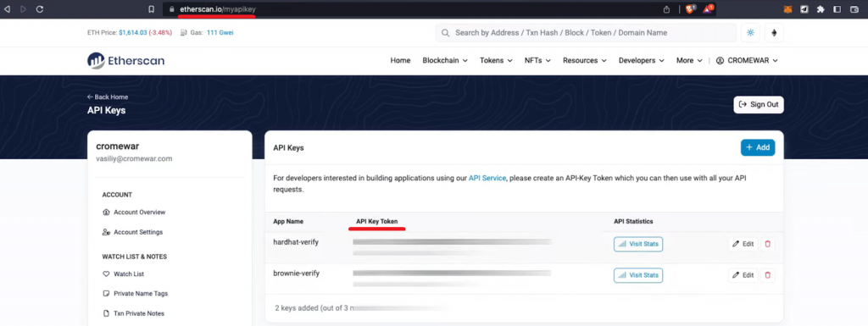Visit Stats for brownie-verify
868x326 pixels.
(638, 274)
